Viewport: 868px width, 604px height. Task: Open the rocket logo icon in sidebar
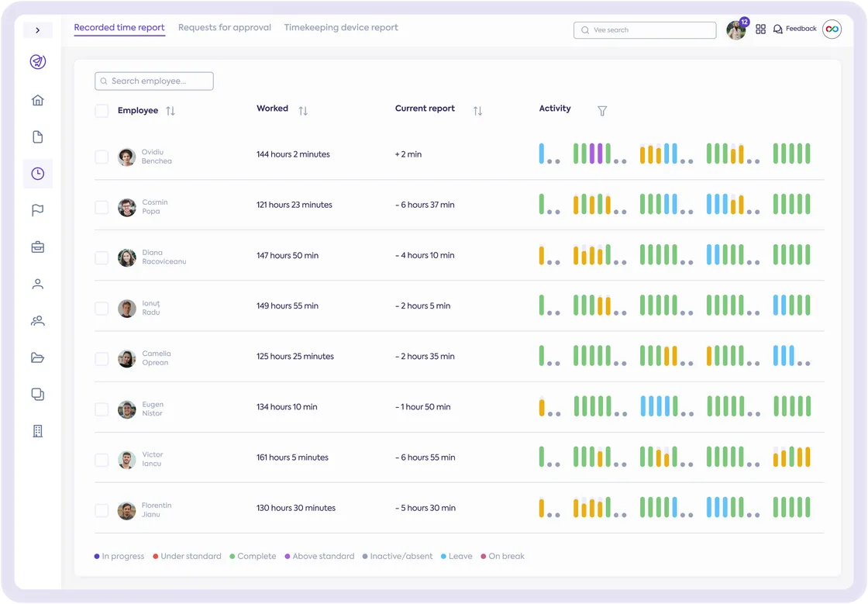click(x=38, y=61)
